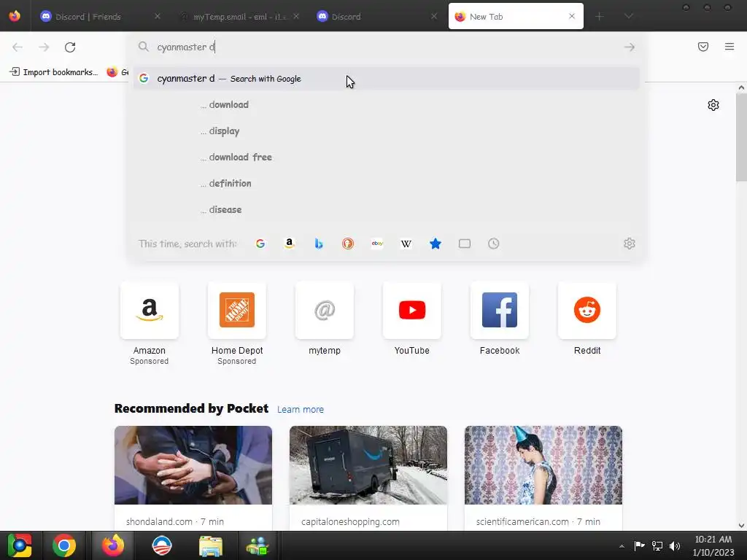Open a new tab with plus button
The height and width of the screenshot is (560, 747).
600,17
